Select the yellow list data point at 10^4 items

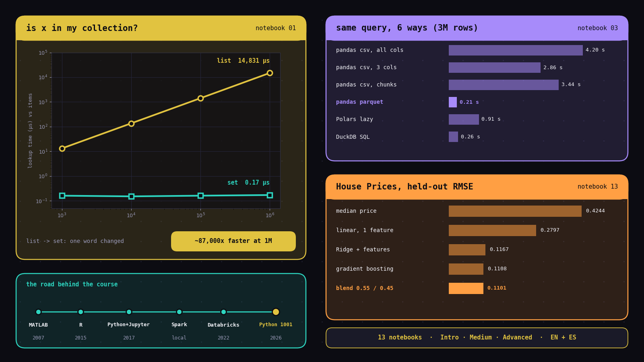click(x=131, y=123)
